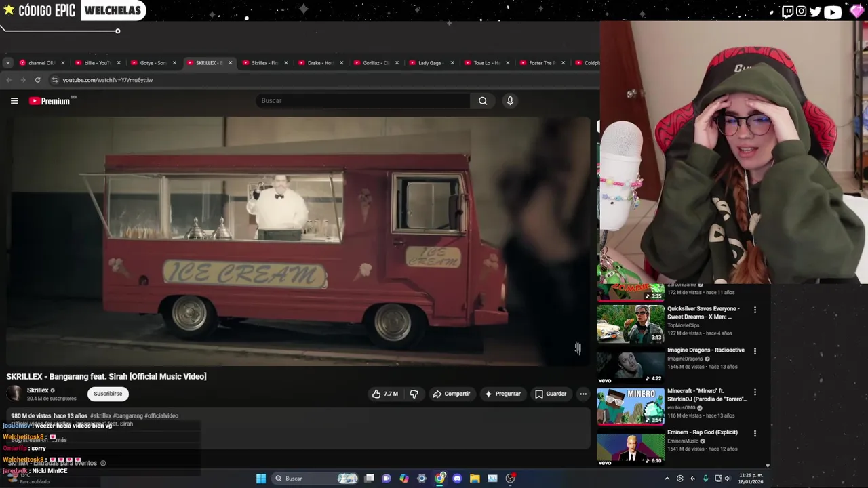Open options menu for Minecraft Minero video
Screen dimensions: 868x488
(755, 392)
